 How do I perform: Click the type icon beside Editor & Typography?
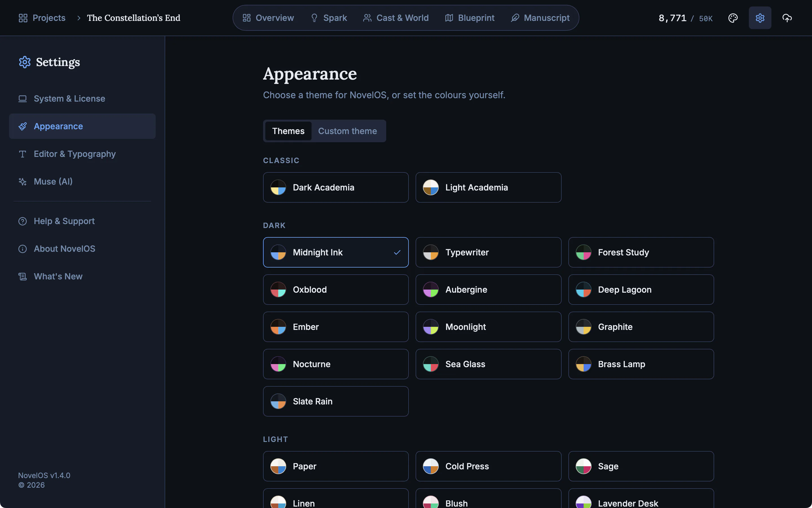23,154
